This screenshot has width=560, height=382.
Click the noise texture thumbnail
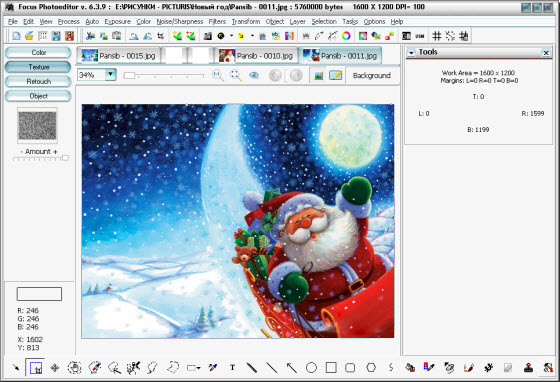coord(38,125)
